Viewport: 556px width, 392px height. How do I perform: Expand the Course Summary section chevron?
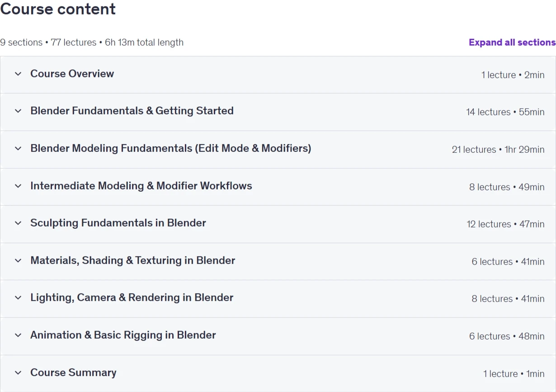(x=18, y=373)
